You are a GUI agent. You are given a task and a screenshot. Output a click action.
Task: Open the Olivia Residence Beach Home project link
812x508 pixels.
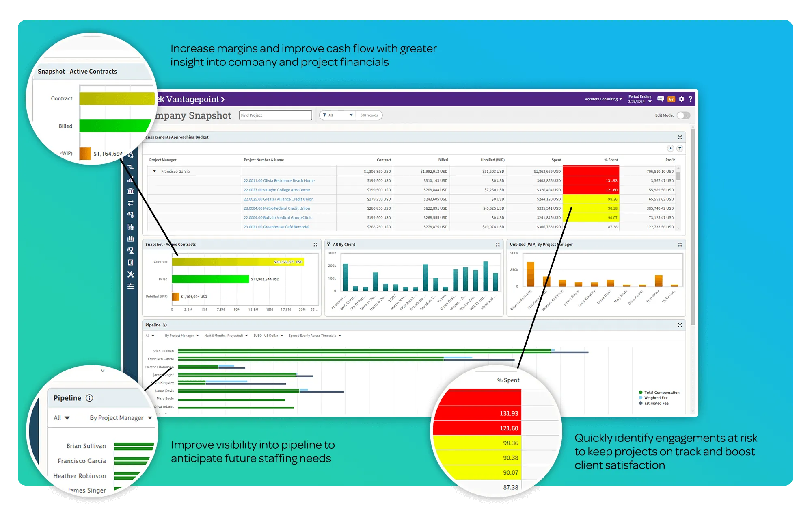point(279,181)
